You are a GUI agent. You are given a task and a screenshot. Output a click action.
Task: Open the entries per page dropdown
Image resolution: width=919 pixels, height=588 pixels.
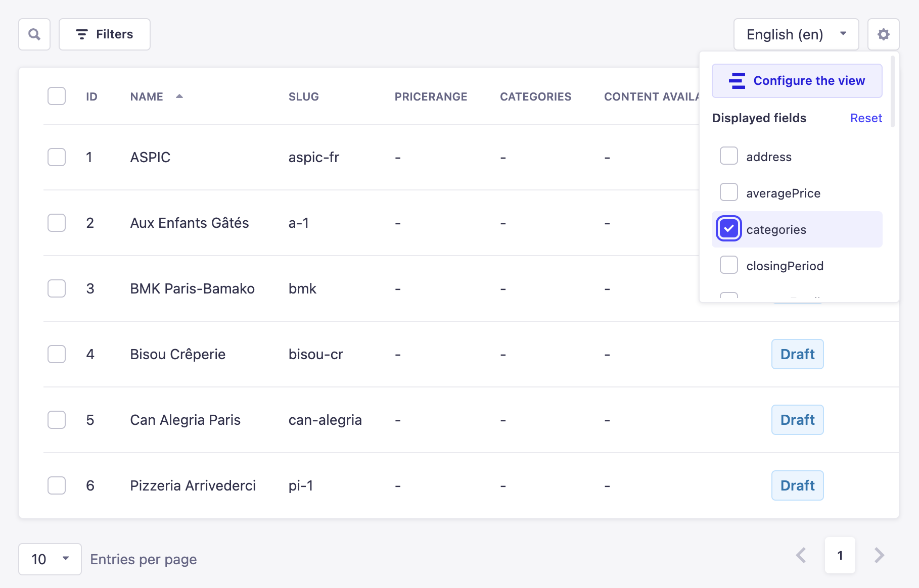click(50, 559)
